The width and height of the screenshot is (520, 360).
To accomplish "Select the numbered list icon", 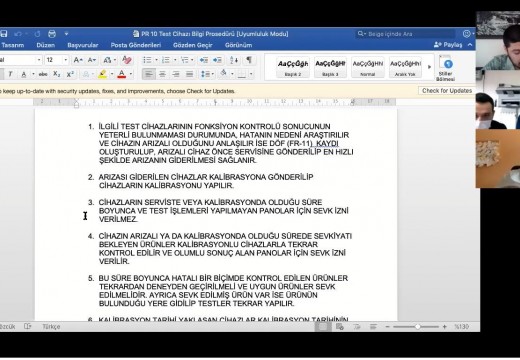I will [x=166, y=60].
